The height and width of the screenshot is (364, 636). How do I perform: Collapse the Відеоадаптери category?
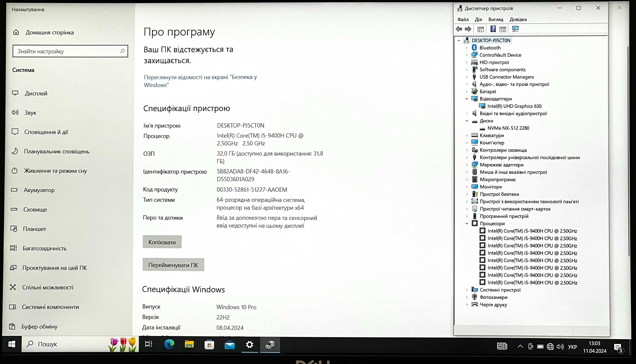(466, 99)
